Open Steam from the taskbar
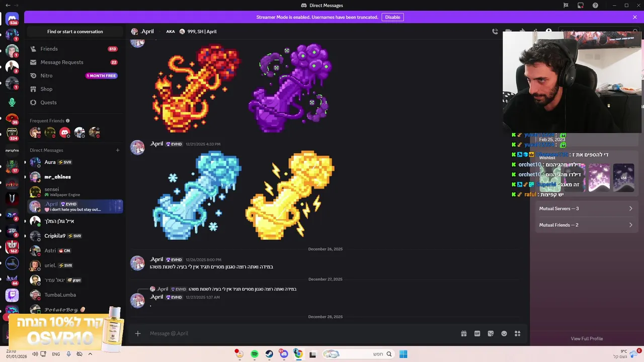The image size is (644, 362). (x=269, y=354)
